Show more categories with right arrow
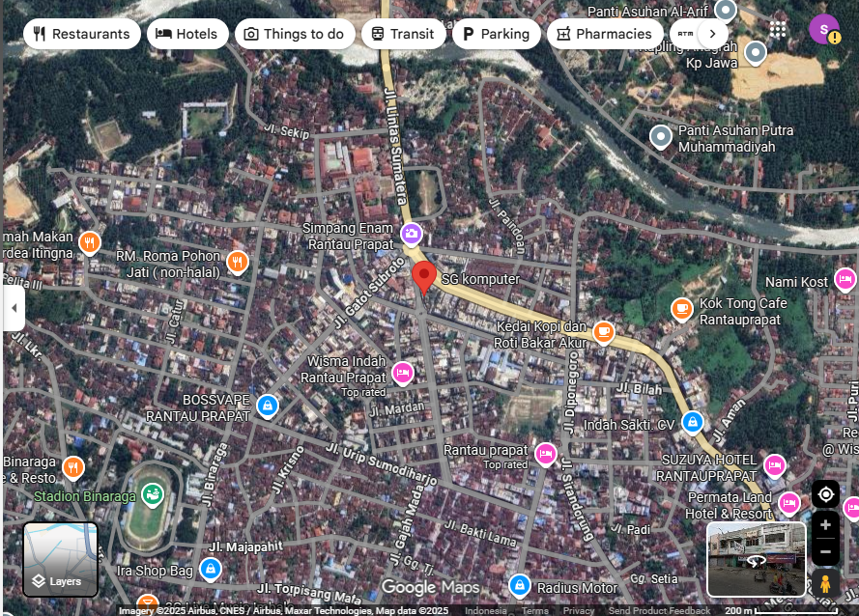The image size is (859, 616). [712, 34]
